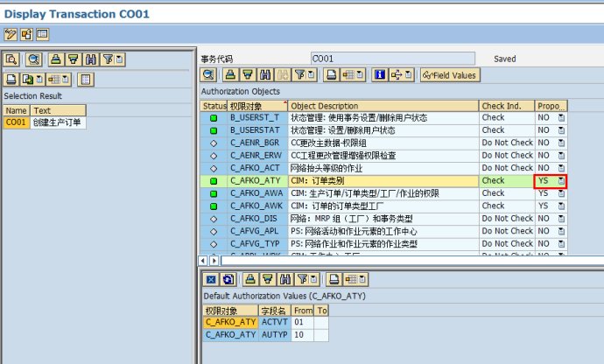Toggle Display/Change mode with pencil icon

[11, 35]
